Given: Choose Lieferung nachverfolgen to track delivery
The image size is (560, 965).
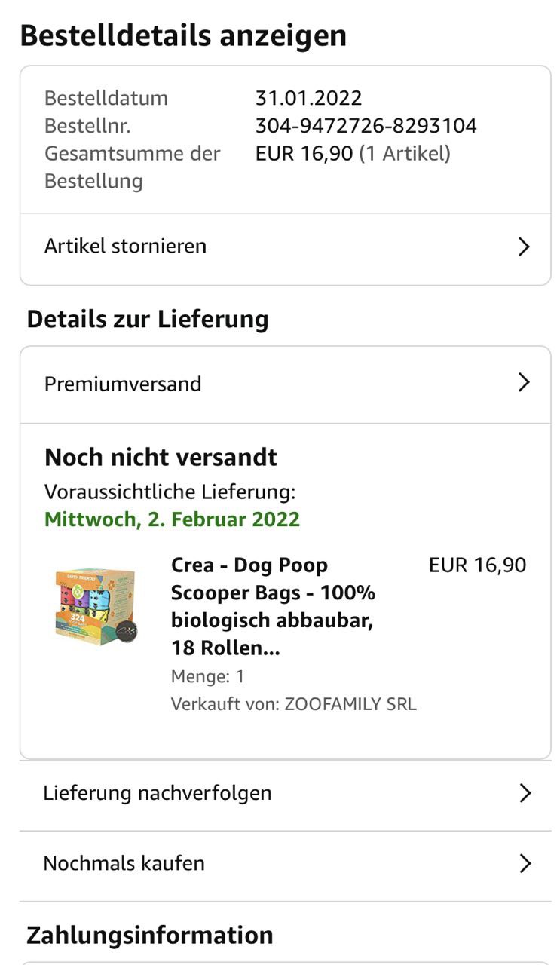Looking at the screenshot, I should tap(158, 793).
